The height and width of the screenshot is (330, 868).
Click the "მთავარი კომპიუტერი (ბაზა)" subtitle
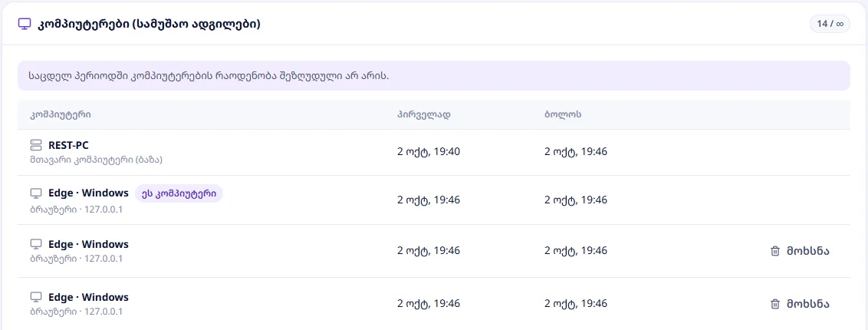[97, 160]
